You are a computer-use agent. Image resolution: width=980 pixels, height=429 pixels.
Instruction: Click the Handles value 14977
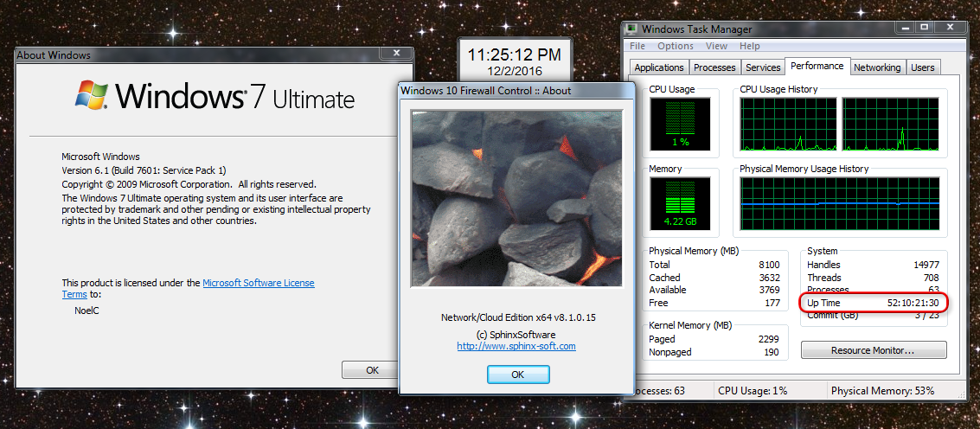pyautogui.click(x=926, y=265)
